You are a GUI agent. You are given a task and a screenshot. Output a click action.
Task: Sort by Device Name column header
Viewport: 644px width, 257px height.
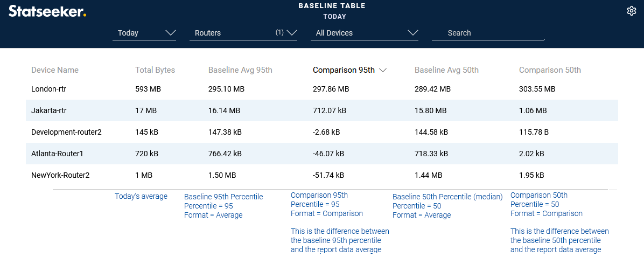point(55,70)
